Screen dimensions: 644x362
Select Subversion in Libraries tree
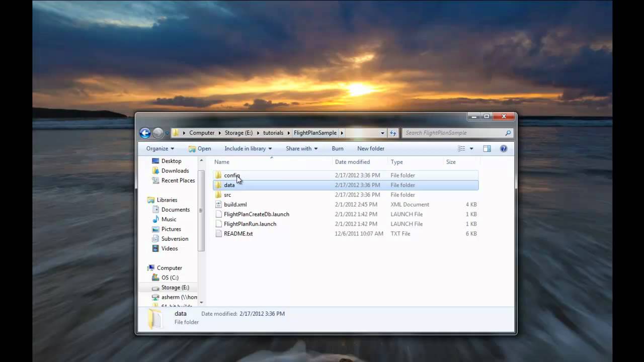click(175, 239)
